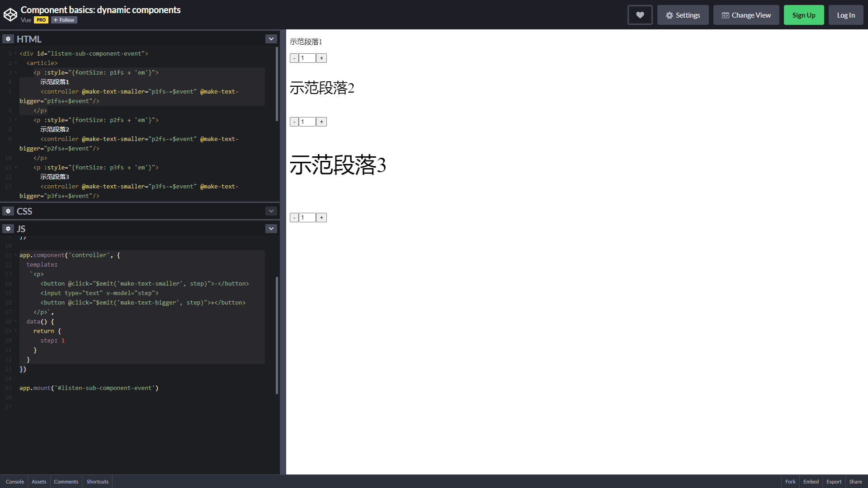Image resolution: width=868 pixels, height=488 pixels.
Task: Click the Fork icon at bottom right
Action: click(791, 481)
